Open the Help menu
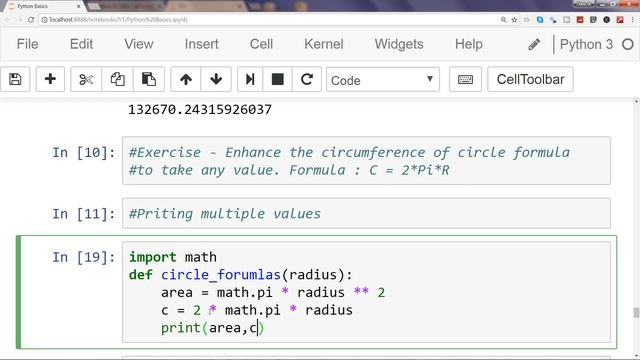The height and width of the screenshot is (360, 640). tap(469, 44)
